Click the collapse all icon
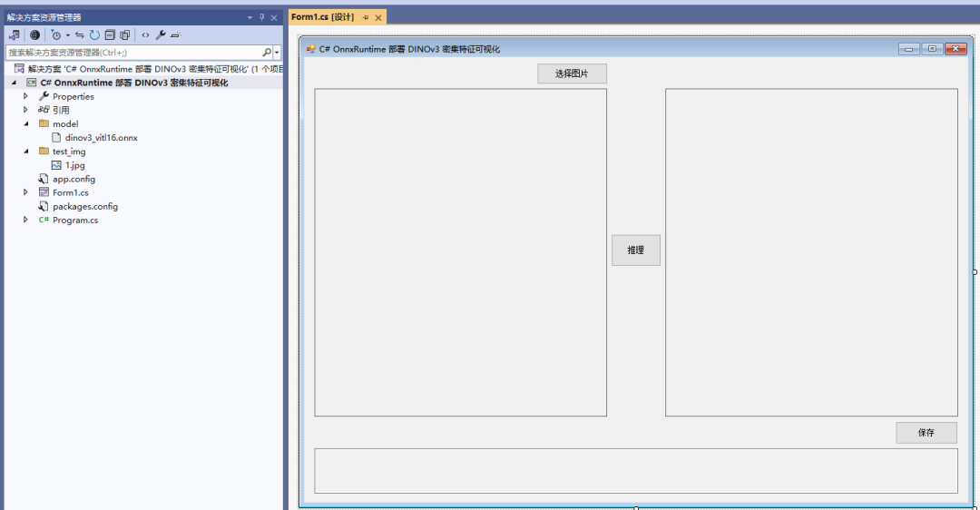The height and width of the screenshot is (510, 980). [110, 35]
